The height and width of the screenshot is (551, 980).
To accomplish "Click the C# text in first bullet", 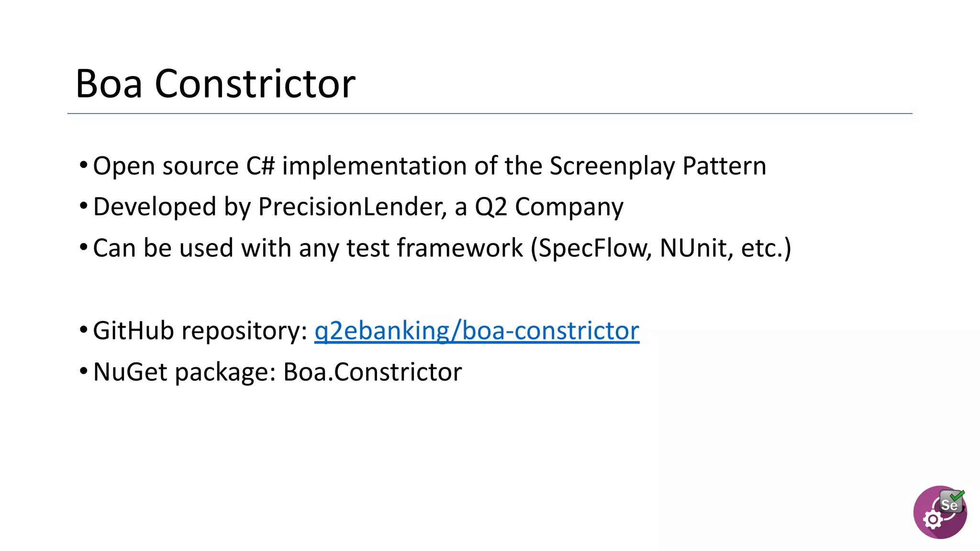I will click(x=261, y=166).
